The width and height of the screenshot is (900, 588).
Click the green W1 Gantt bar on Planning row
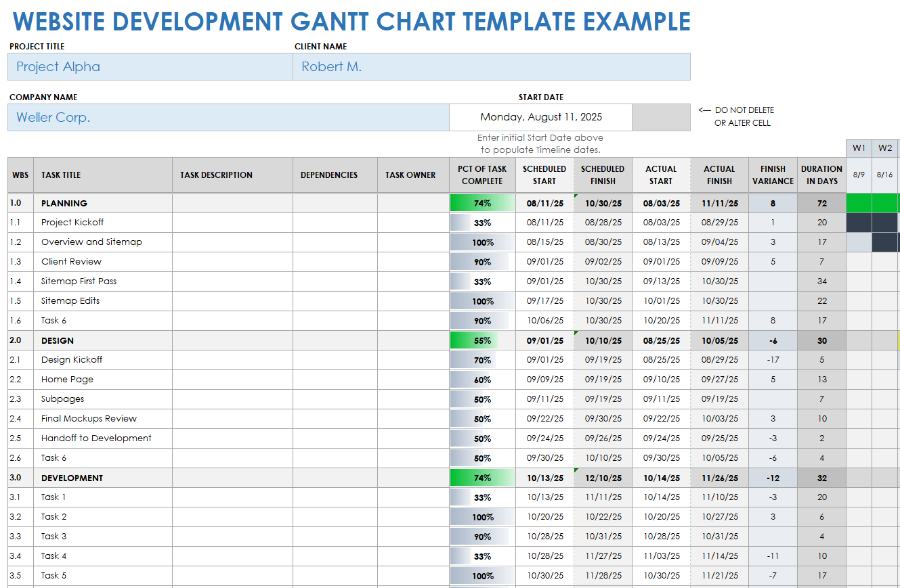point(859,203)
